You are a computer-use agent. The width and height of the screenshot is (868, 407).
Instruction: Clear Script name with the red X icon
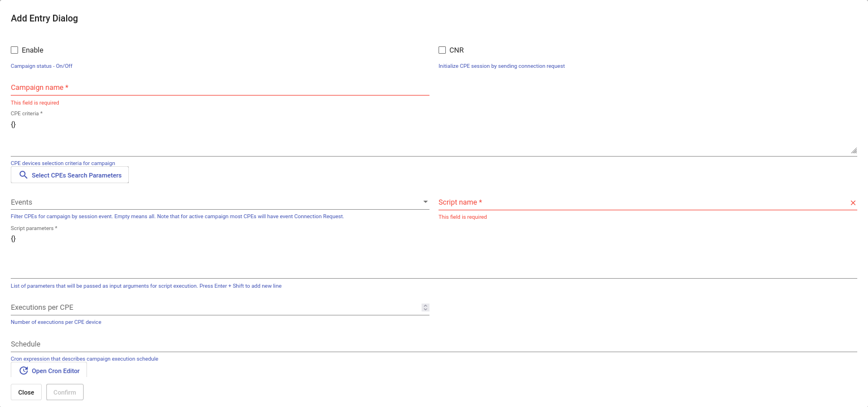click(x=853, y=203)
